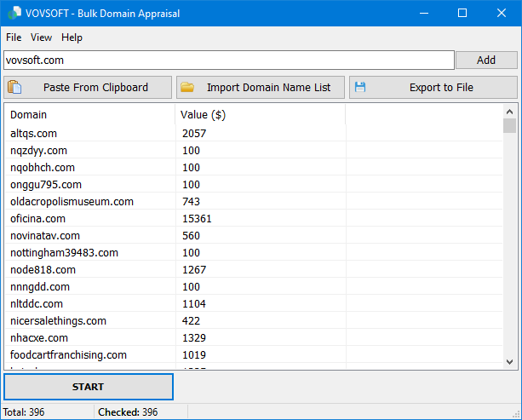Click the scroll up arrow of the list
Viewport: 522px width, 420px height.
coord(509,112)
